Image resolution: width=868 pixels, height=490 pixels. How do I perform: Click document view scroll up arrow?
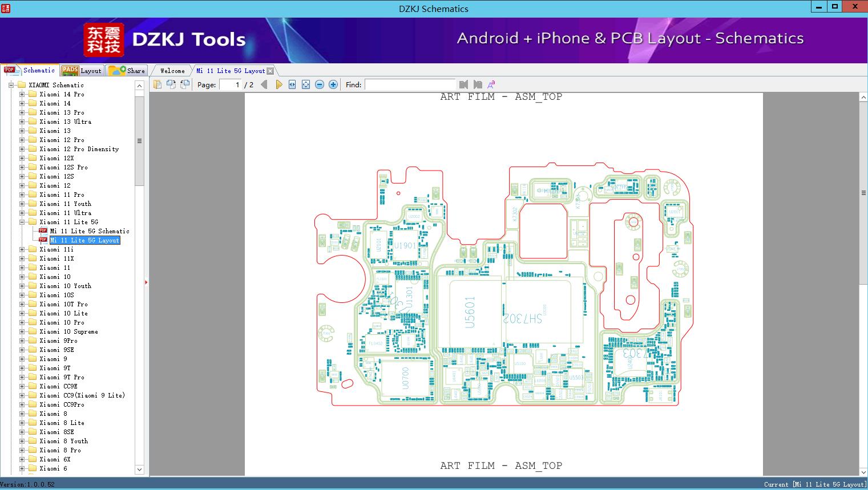point(863,98)
